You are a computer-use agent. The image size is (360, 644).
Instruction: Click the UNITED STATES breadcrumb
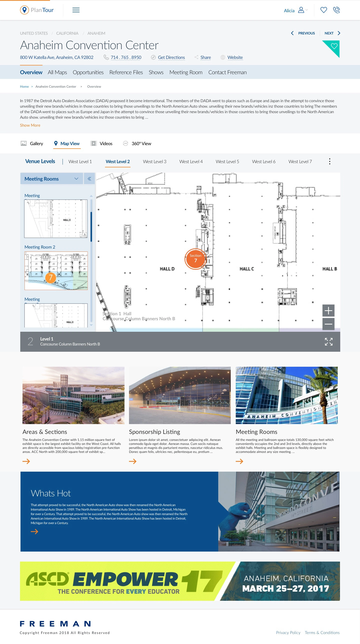coord(34,33)
